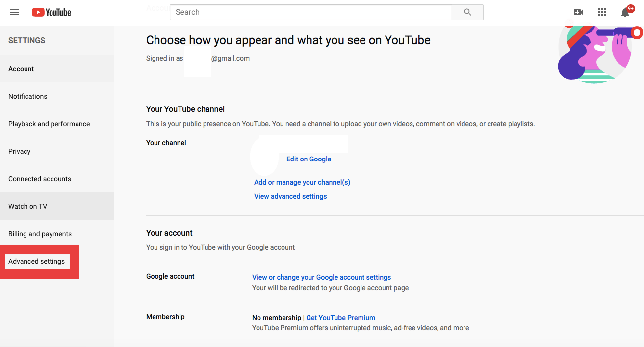Click Edit on Google link
Image resolution: width=644 pixels, height=347 pixels.
tap(309, 159)
